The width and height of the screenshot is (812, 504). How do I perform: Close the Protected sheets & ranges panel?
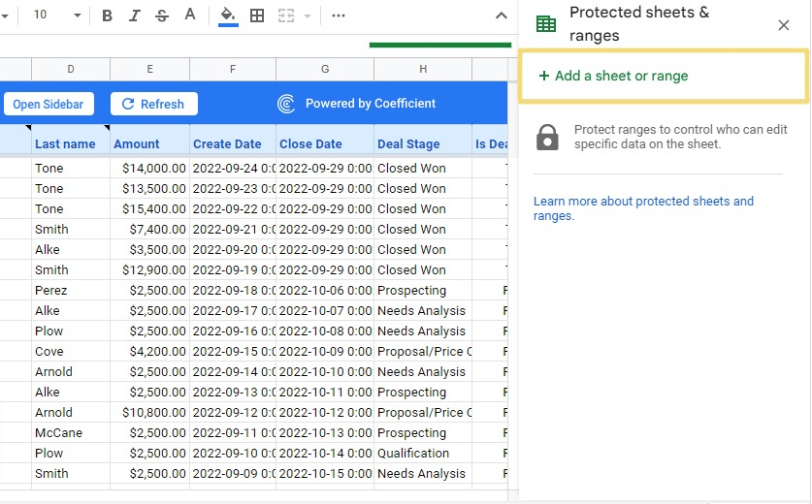(784, 25)
